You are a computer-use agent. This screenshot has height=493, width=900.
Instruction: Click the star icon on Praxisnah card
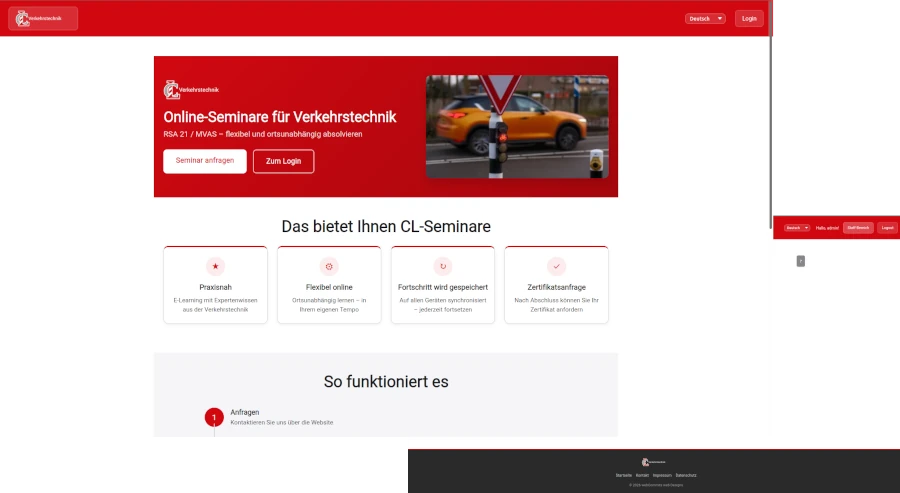click(215, 266)
